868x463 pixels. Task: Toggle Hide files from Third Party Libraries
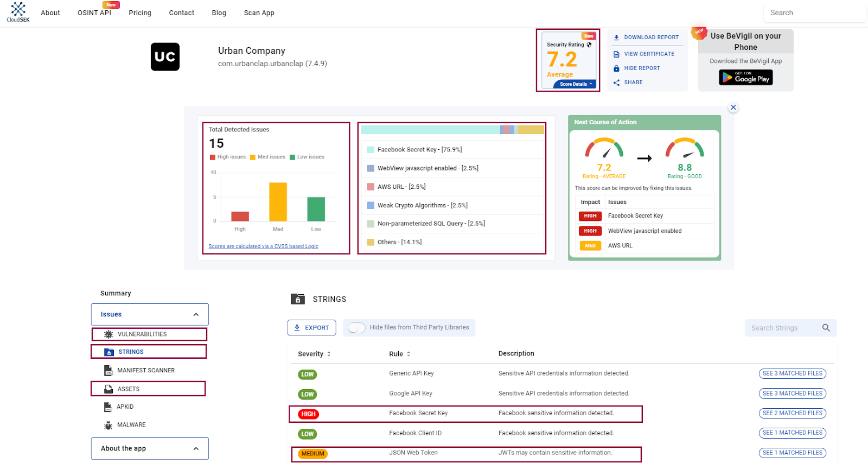point(356,328)
